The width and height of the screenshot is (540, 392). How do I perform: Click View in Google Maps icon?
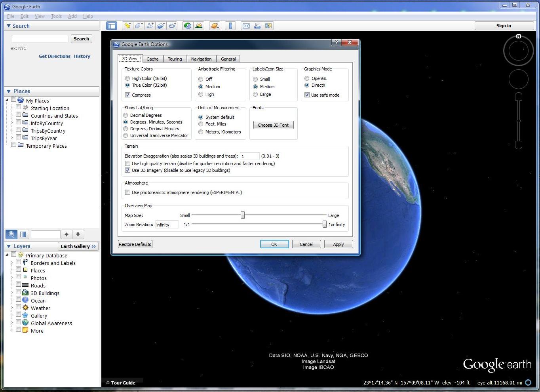[x=268, y=26]
